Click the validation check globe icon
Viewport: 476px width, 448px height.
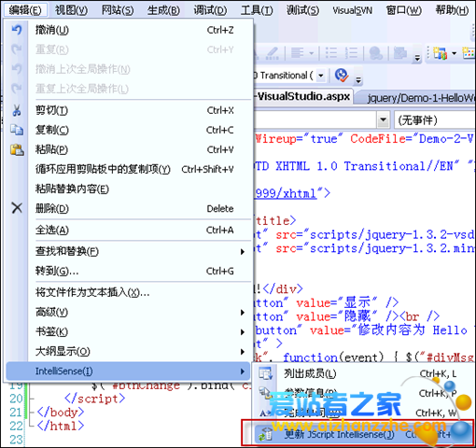[x=342, y=76]
